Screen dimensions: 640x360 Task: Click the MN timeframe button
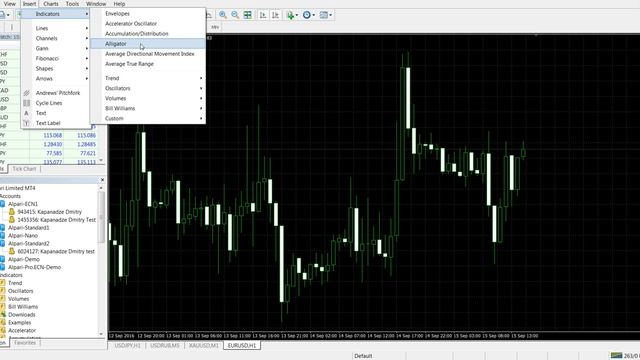215,27
